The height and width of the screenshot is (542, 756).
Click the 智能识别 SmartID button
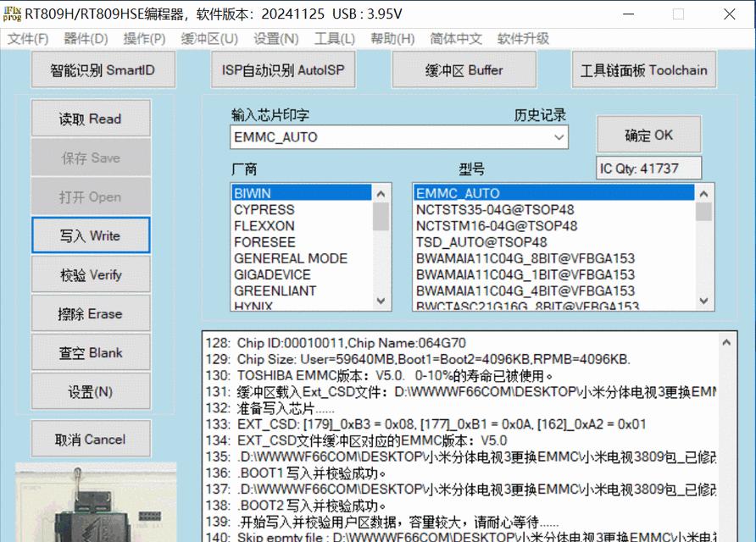click(103, 69)
